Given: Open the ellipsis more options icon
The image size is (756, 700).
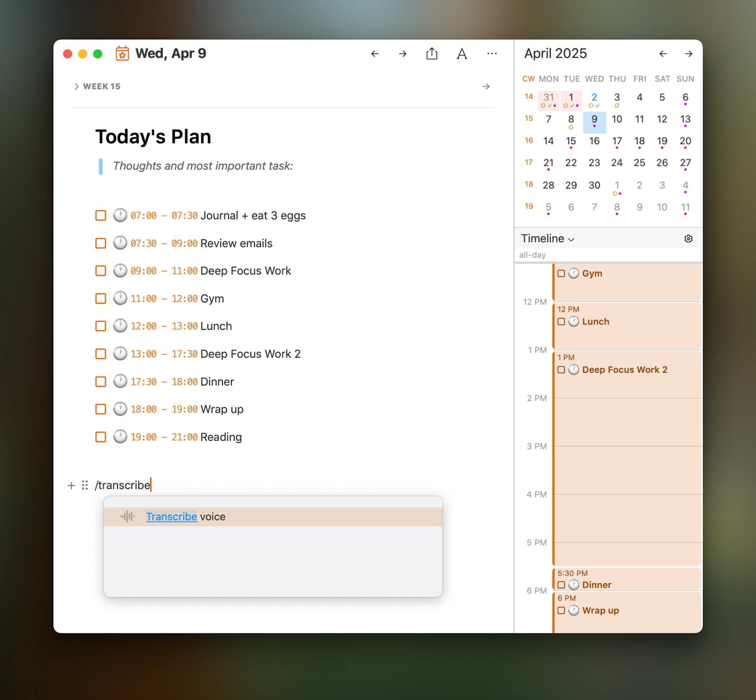Looking at the screenshot, I should (492, 53).
